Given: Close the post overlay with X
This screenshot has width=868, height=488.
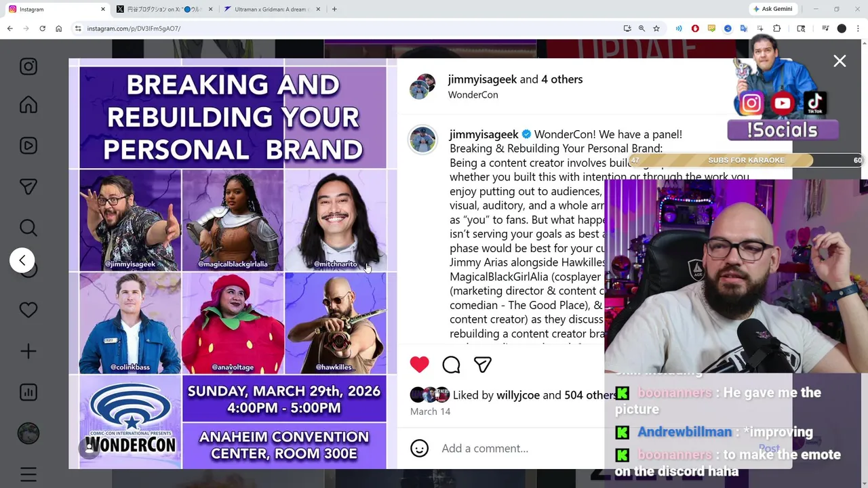Looking at the screenshot, I should click(x=840, y=61).
